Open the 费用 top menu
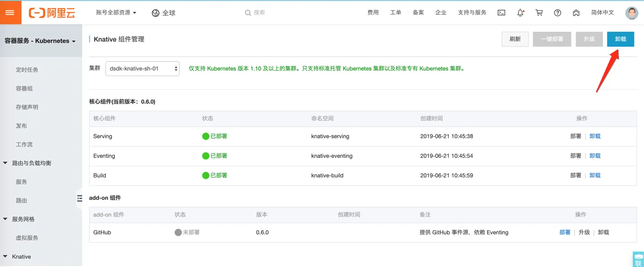The width and height of the screenshot is (644, 267). (373, 12)
